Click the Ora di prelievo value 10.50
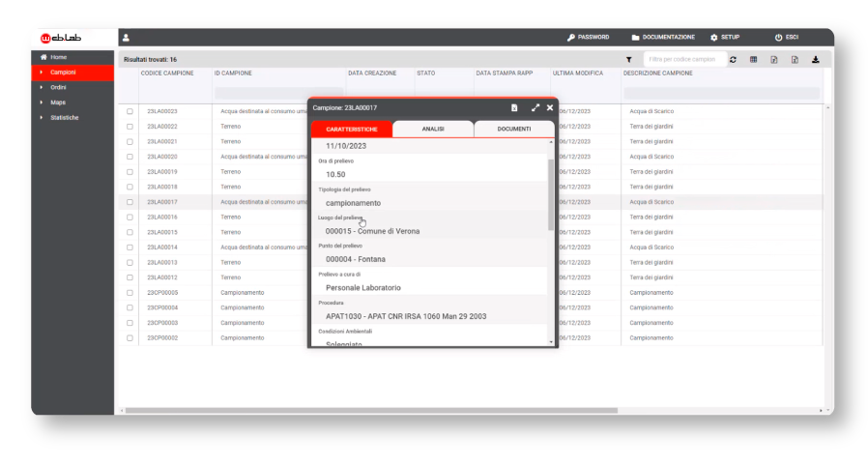Image resolution: width=868 pixels, height=465 pixels. tap(335, 174)
